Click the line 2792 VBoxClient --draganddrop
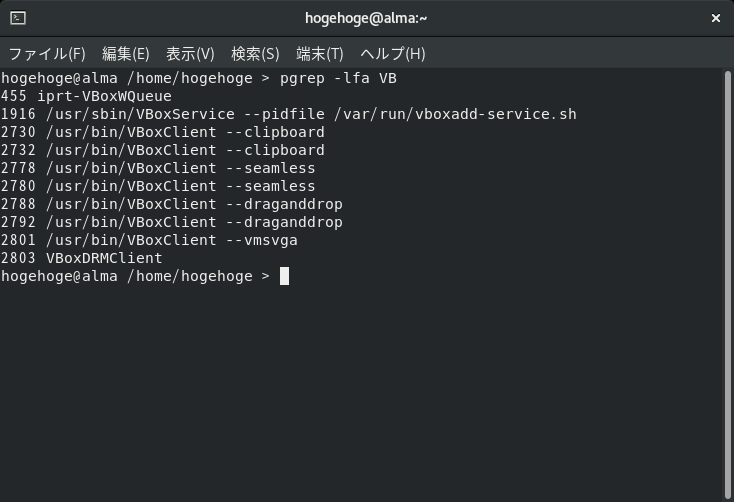The image size is (734, 502). (x=171, y=222)
